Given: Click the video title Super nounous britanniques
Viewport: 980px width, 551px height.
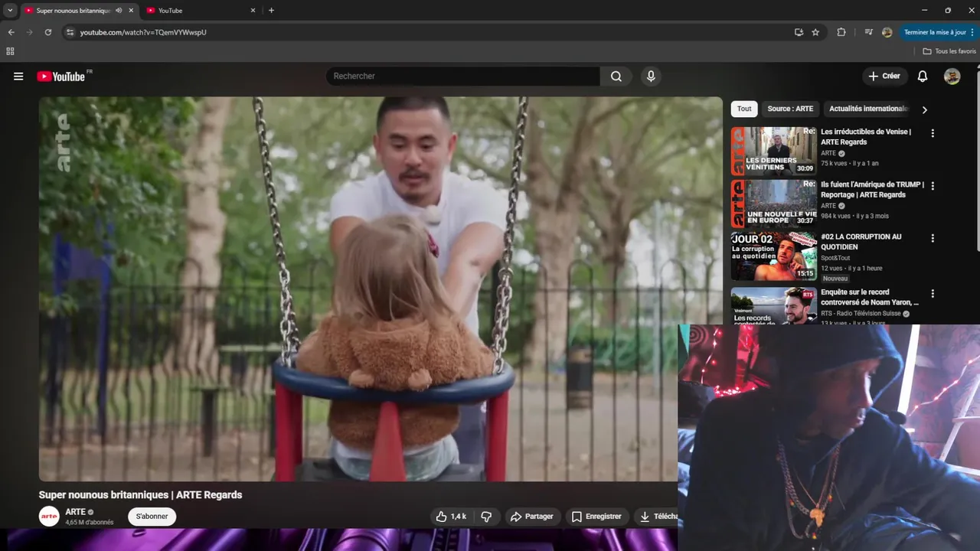Looking at the screenshot, I should point(140,495).
